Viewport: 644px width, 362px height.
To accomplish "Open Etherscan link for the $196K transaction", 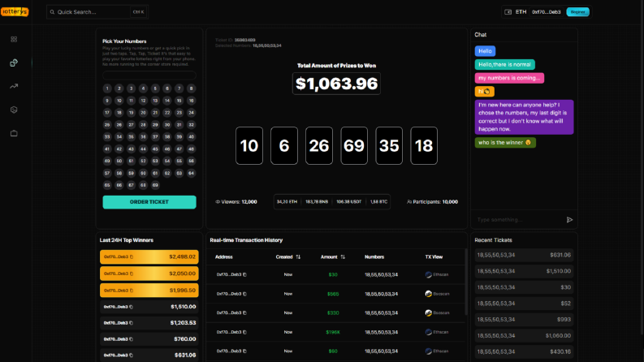I will coord(437,332).
